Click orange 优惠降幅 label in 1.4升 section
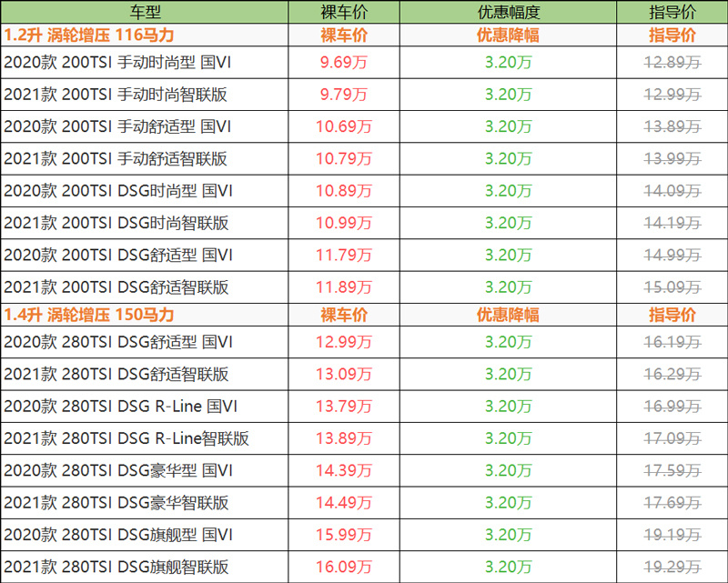 [508, 315]
